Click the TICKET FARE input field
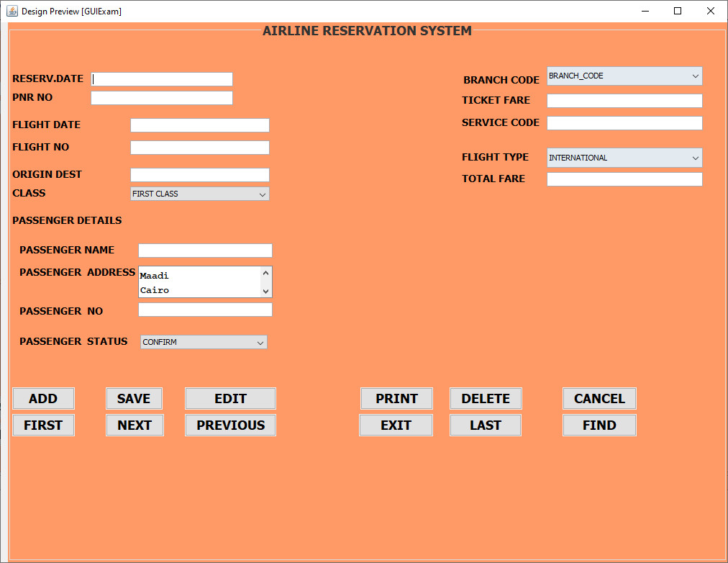728x563 pixels. [624, 101]
